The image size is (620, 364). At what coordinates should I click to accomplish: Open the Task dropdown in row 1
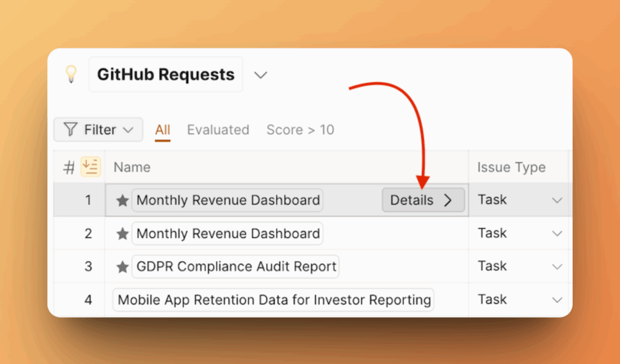557,201
